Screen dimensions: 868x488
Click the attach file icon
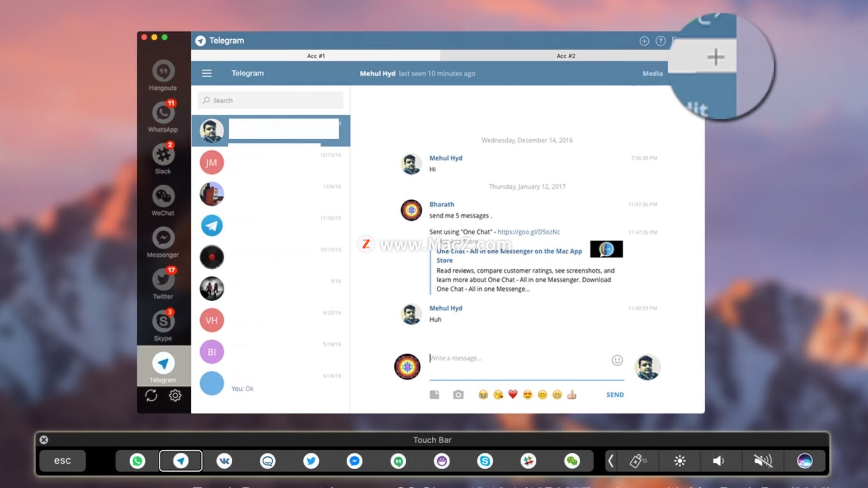pos(434,395)
